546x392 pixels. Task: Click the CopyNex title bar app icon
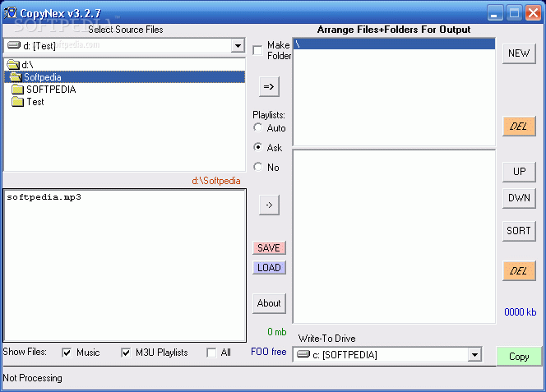pyautogui.click(x=10, y=12)
